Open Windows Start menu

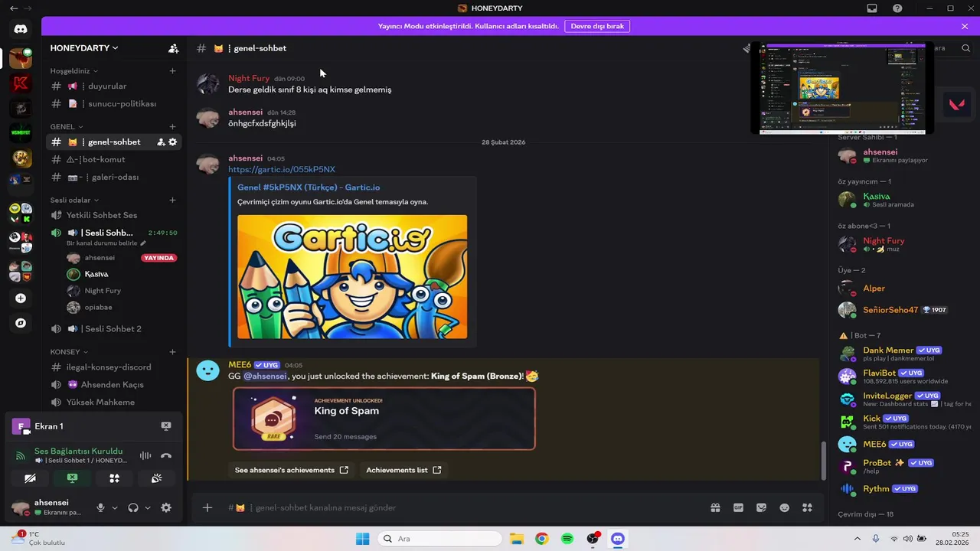pyautogui.click(x=362, y=539)
